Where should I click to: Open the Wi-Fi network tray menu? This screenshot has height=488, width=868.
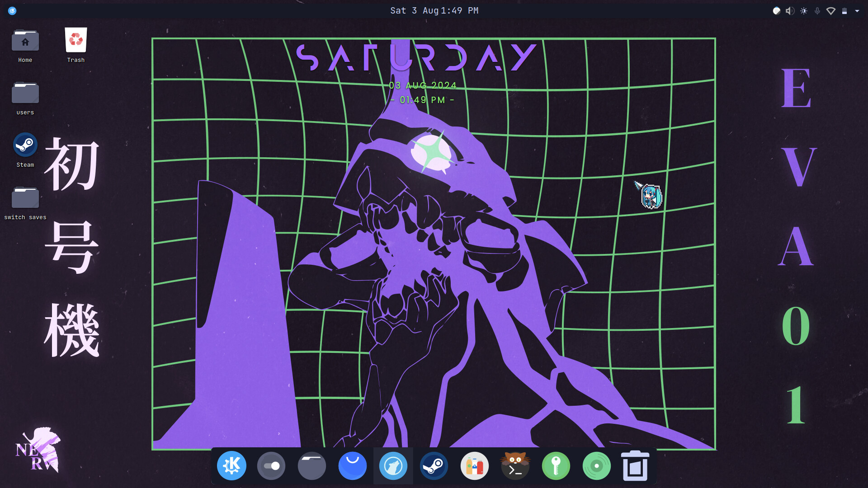coord(831,11)
